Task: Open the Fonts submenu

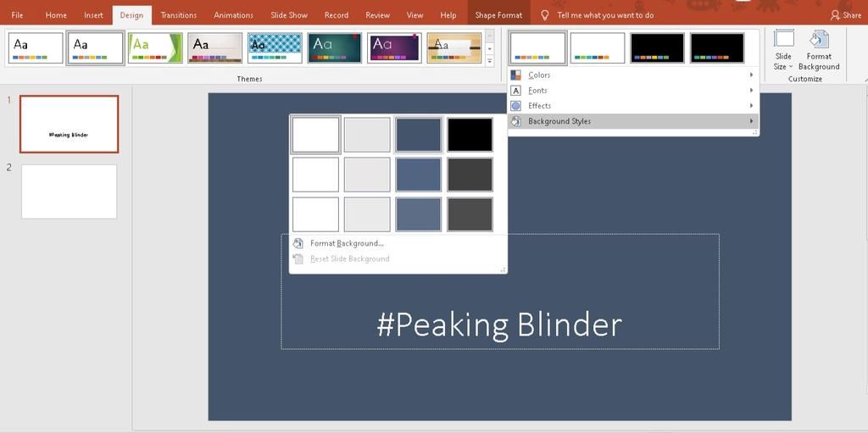Action: [x=632, y=91]
